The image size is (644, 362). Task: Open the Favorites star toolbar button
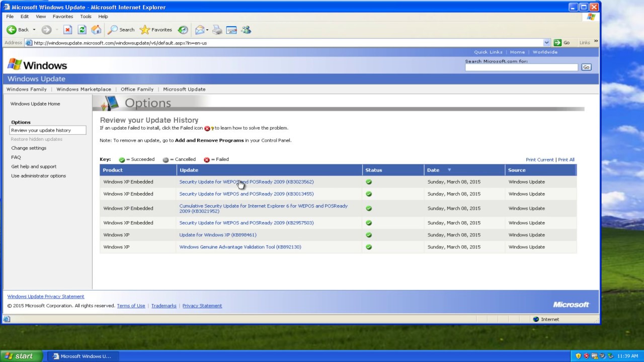(155, 30)
